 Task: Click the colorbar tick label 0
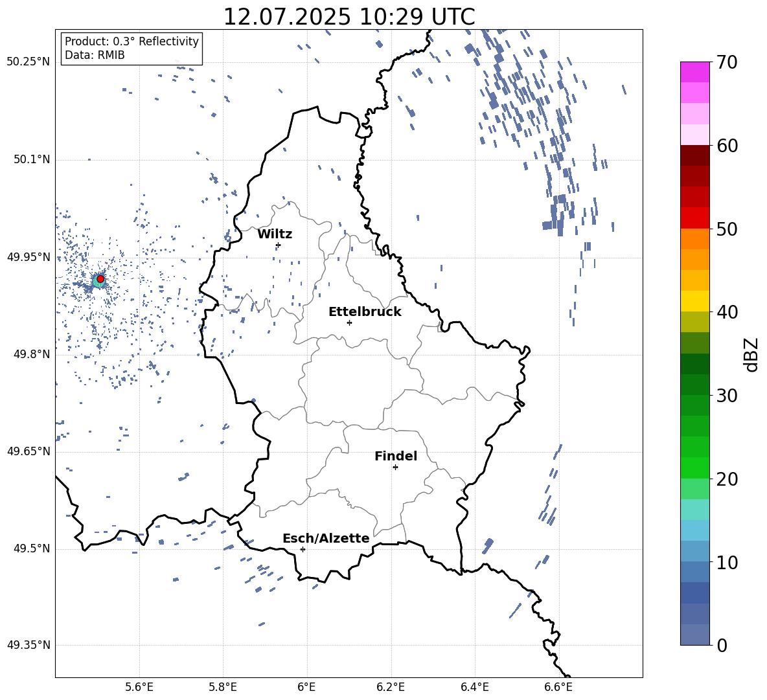(722, 645)
